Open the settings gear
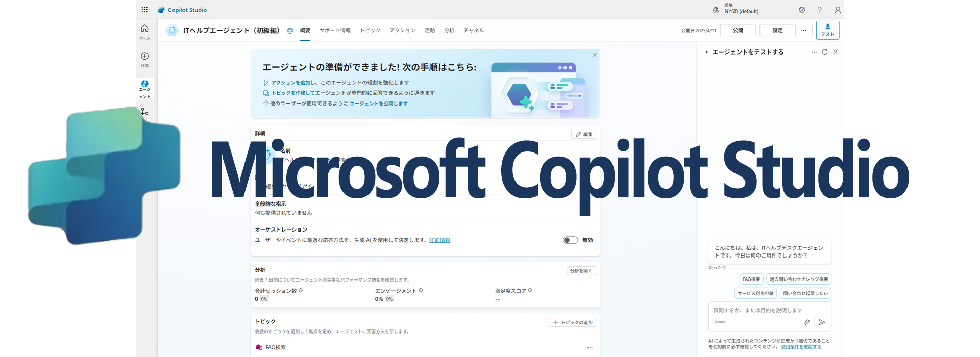Image resolution: width=980 pixels, height=357 pixels. [x=802, y=10]
